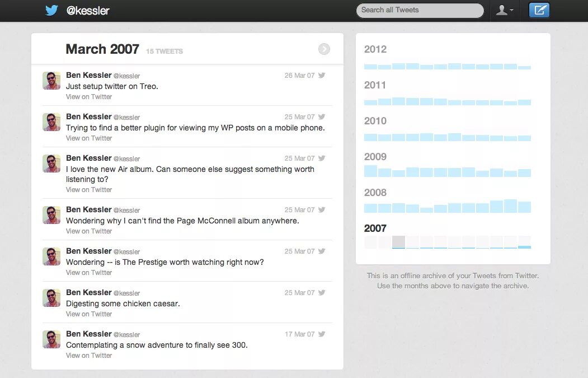The width and height of the screenshot is (588, 378).
Task: Click bird icon on Page McConnell tweet
Action: coord(322,209)
